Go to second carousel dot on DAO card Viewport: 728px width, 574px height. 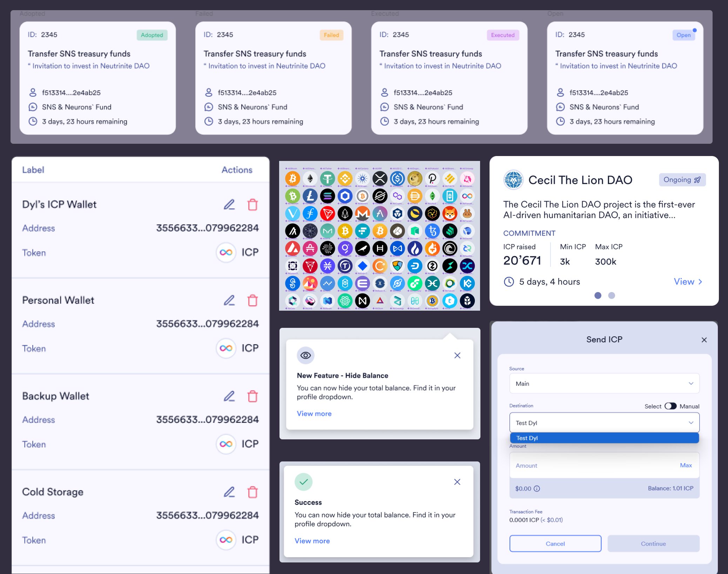(611, 296)
